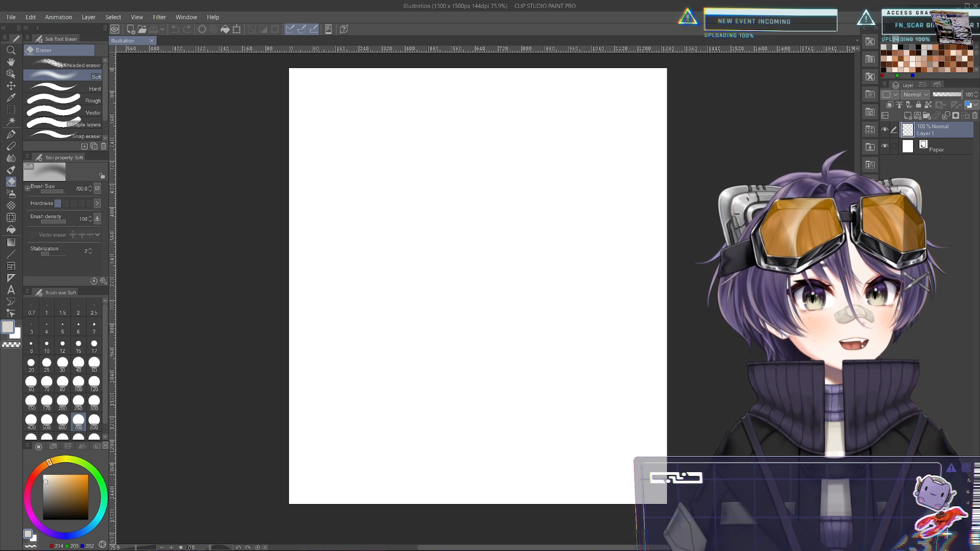Expand the Vector eraser options chevron

[x=97, y=235]
